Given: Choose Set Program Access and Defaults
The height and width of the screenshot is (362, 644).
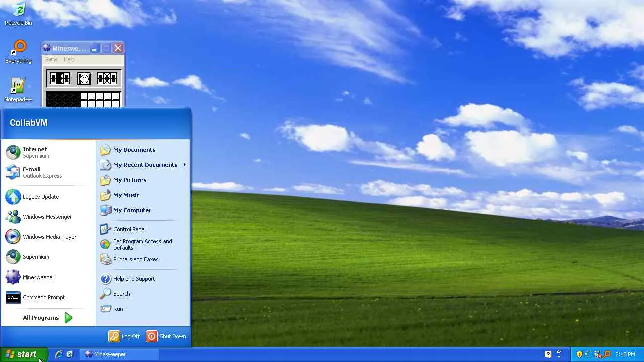Looking at the screenshot, I should [x=143, y=244].
